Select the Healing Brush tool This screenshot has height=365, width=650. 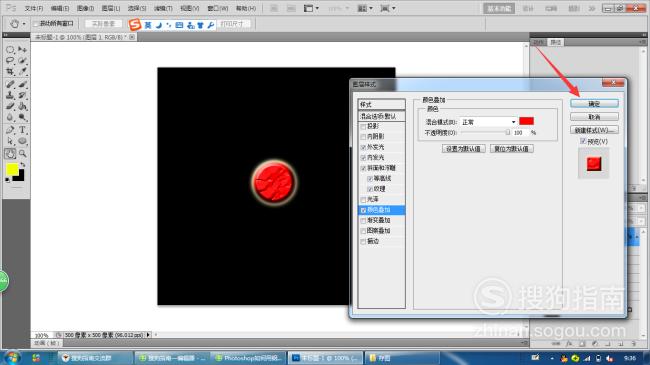tap(10, 85)
